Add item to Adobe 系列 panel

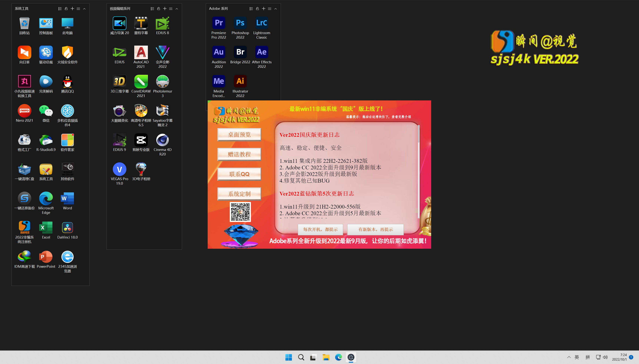[x=263, y=8]
